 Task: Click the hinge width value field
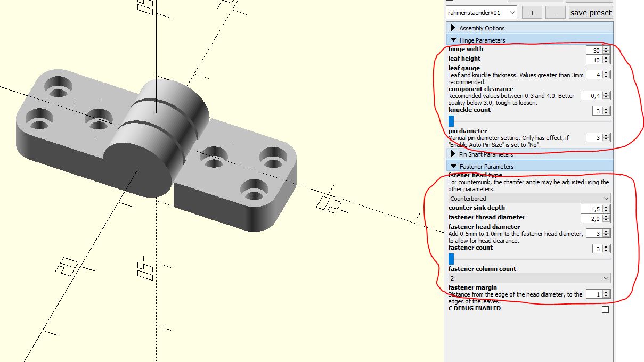tap(594, 50)
